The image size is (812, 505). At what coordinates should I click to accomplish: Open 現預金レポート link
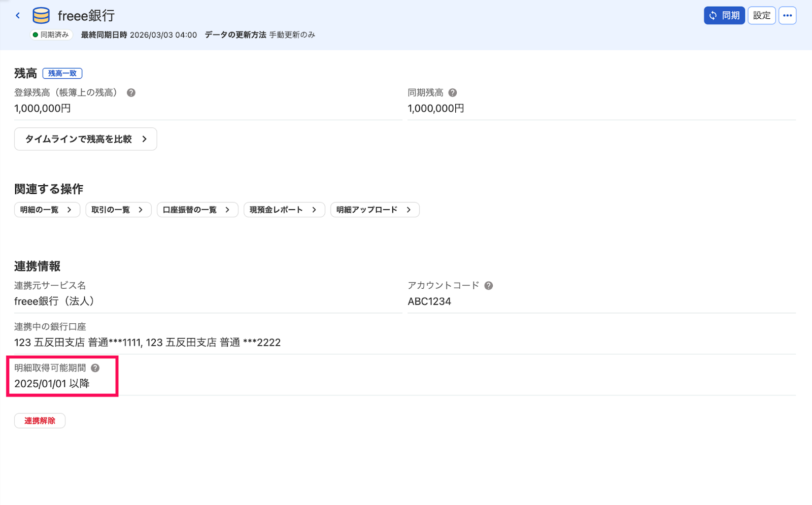(284, 210)
